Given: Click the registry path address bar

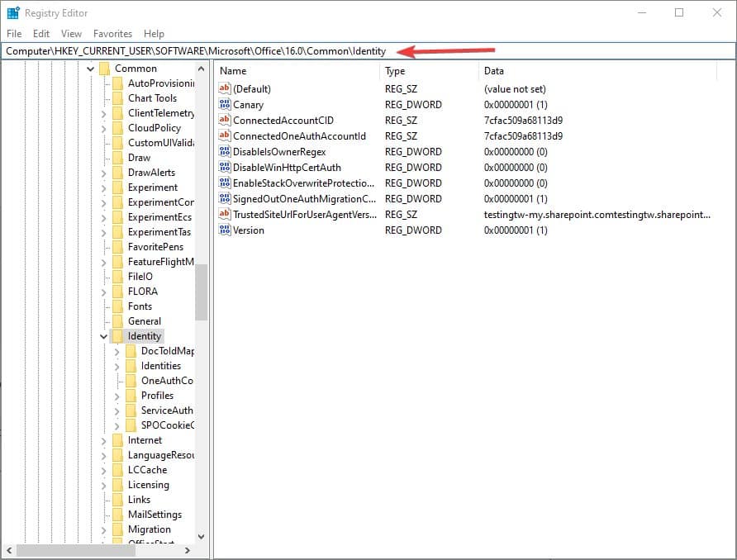Looking at the screenshot, I should coord(368,51).
